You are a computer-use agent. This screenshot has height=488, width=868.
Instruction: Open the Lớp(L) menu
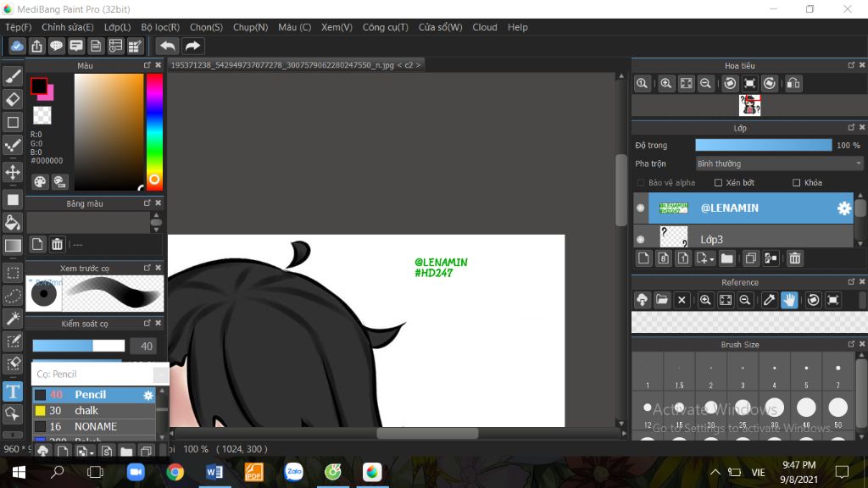(117, 27)
